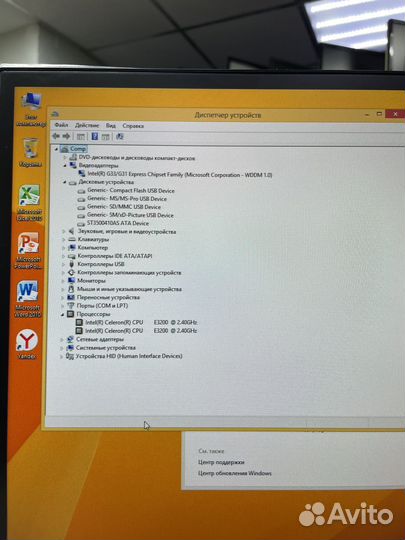This screenshot has height=540, width=405.
Task: Click the Процессоры category icon
Action: (x=70, y=314)
